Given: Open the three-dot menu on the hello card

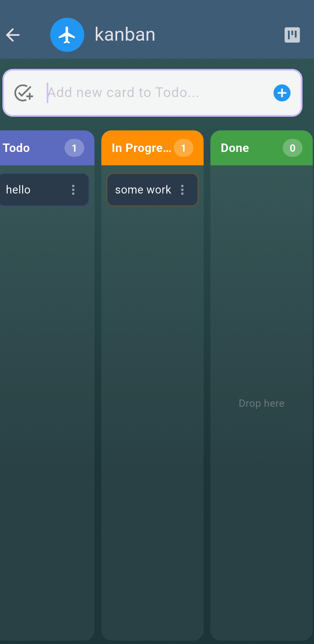Looking at the screenshot, I should pyautogui.click(x=73, y=190).
